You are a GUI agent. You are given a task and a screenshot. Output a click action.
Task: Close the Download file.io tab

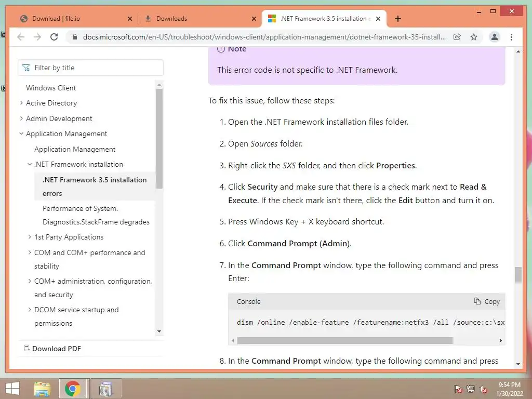click(x=129, y=19)
